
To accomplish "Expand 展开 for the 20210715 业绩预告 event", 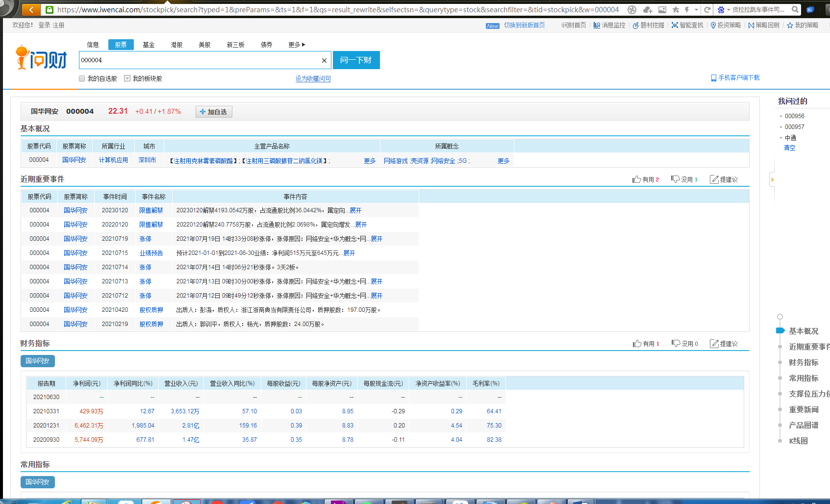I will coord(349,253).
